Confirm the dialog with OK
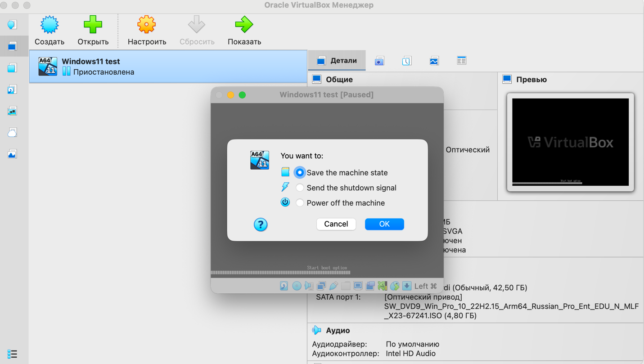 coord(384,224)
